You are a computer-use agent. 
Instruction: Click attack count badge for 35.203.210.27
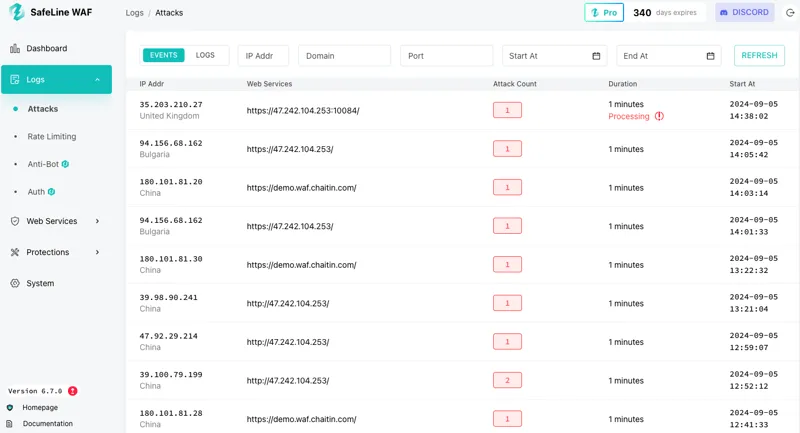click(507, 110)
